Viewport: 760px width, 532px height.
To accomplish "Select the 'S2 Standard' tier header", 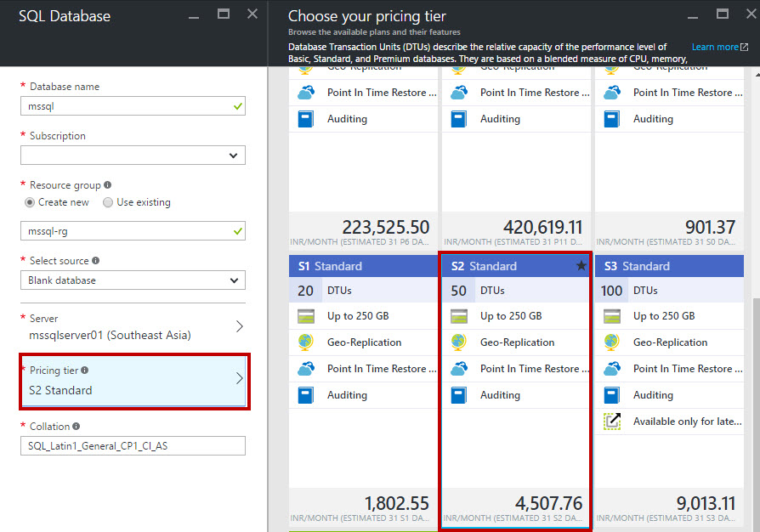I will [516, 266].
